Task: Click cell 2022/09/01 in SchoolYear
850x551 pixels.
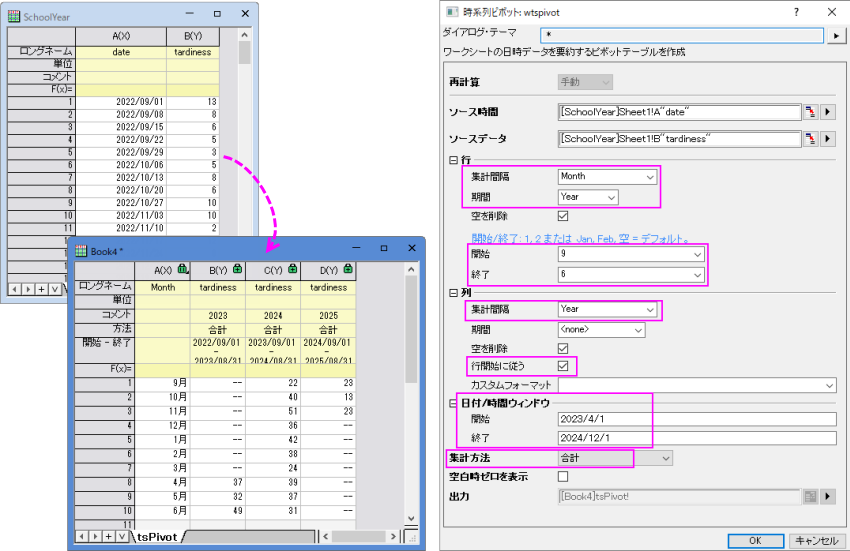Action: coord(121,101)
